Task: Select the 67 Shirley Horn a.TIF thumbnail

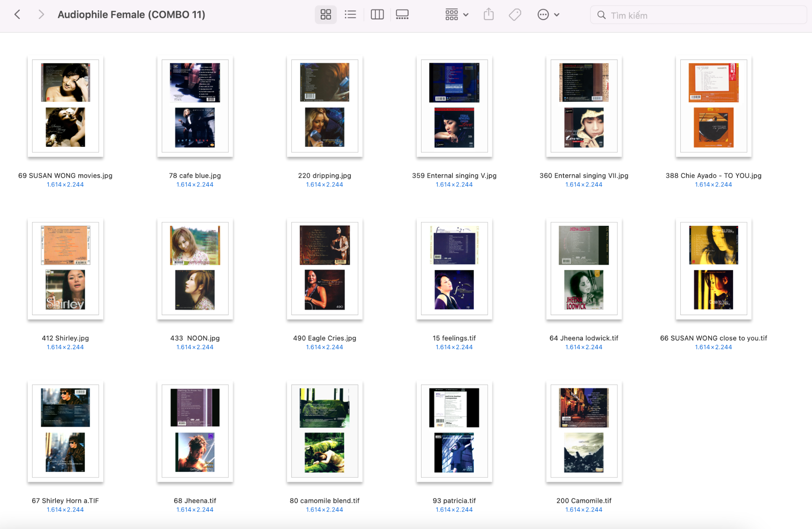Action: (x=65, y=431)
